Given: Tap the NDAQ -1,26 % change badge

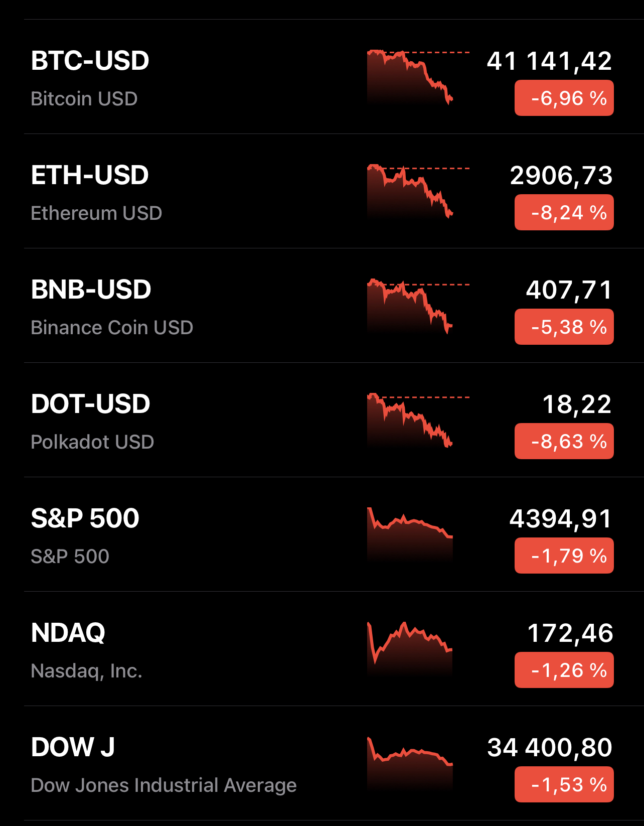Looking at the screenshot, I should pyautogui.click(x=564, y=670).
